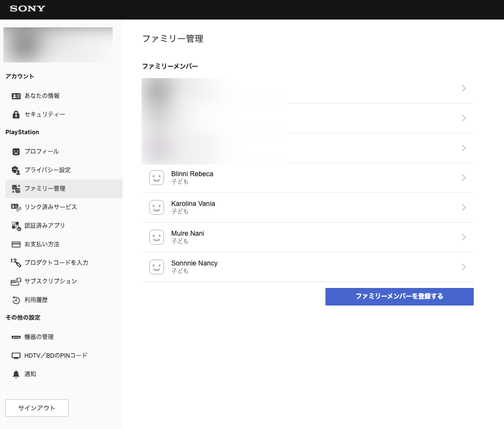Expand the first blurred family member row chevron
This screenshot has width=504, height=429.
click(x=464, y=88)
